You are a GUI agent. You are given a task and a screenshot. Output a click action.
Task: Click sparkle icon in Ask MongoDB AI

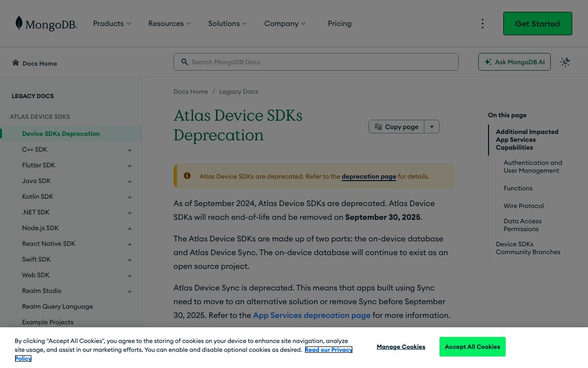(x=488, y=62)
